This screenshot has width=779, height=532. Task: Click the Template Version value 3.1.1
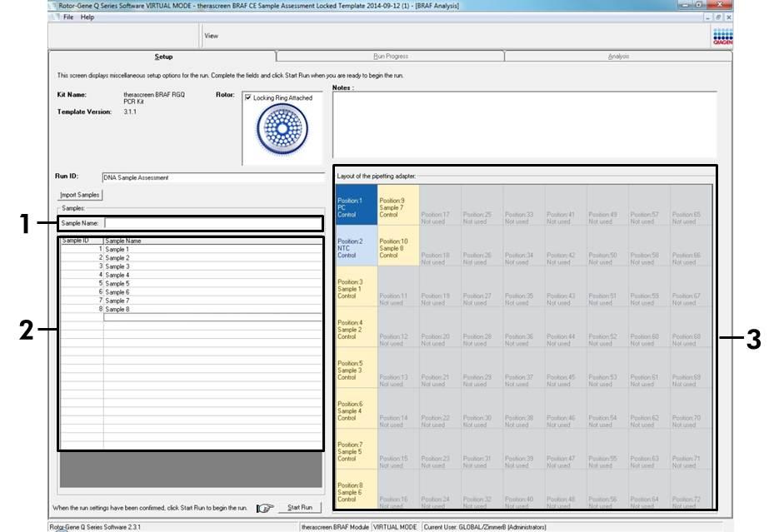[x=130, y=112]
